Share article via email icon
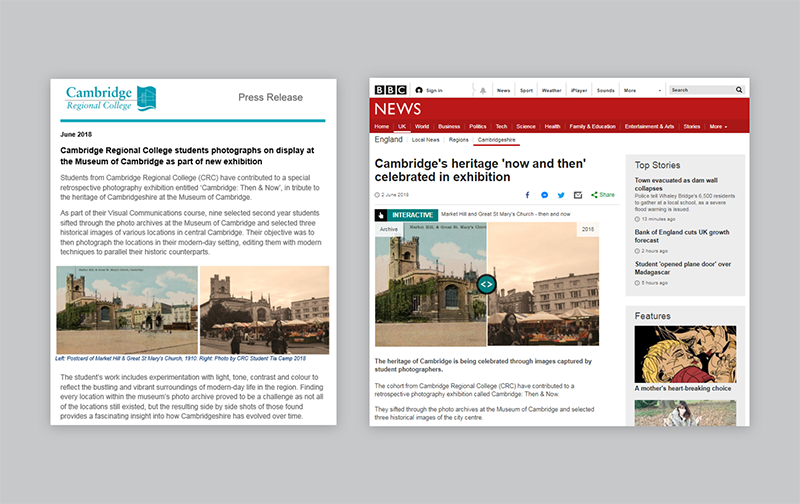 pyautogui.click(x=578, y=195)
